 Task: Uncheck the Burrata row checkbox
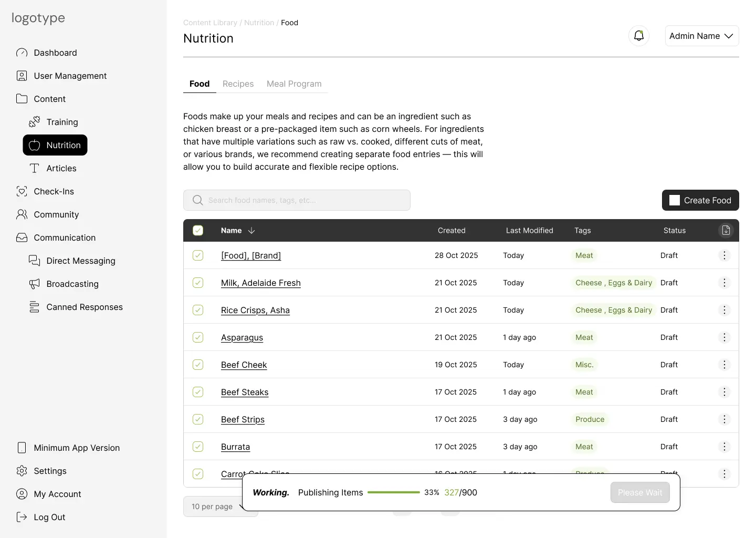pos(198,447)
